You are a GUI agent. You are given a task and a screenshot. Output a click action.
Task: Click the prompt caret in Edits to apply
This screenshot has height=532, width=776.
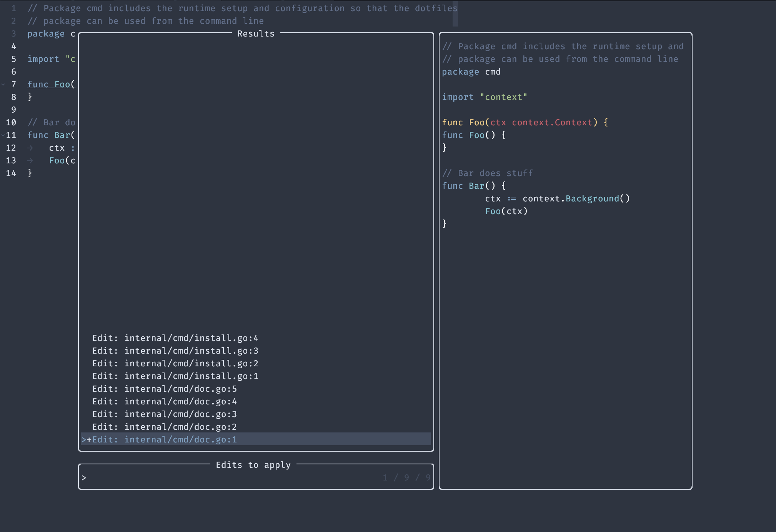[84, 477]
